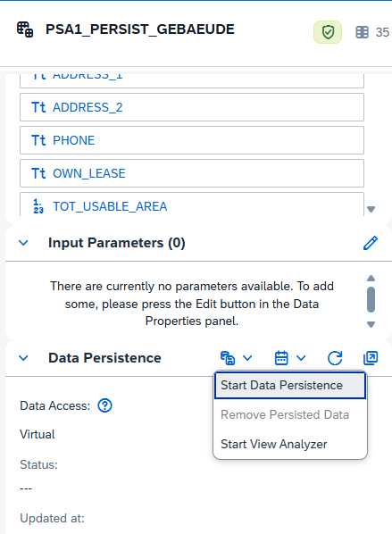Click the TOT_USABLE_AREA numeric column
This screenshot has width=392, height=534.
[192, 204]
